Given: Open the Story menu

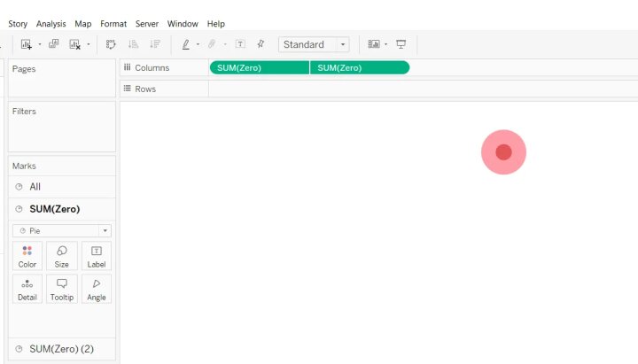Looking at the screenshot, I should [x=18, y=24].
